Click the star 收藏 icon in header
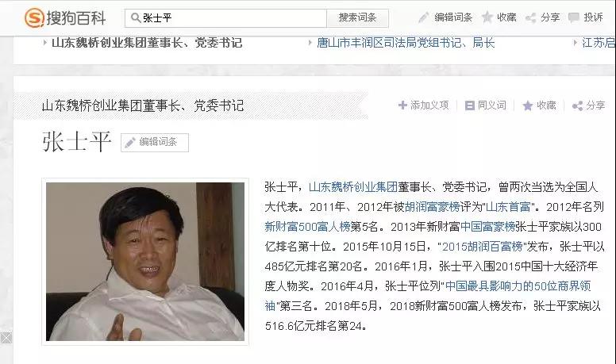The width and height of the screenshot is (616, 364). pyautogui.click(x=487, y=17)
